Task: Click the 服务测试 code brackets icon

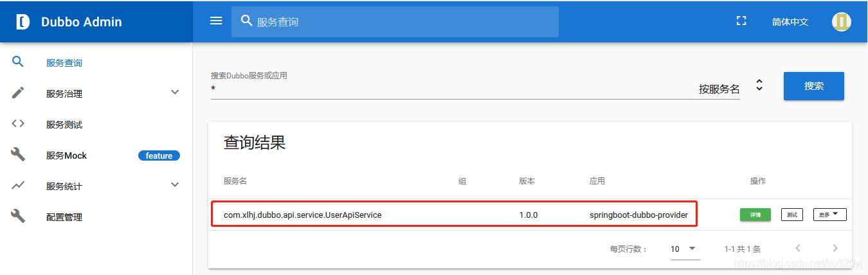Action: [18, 123]
